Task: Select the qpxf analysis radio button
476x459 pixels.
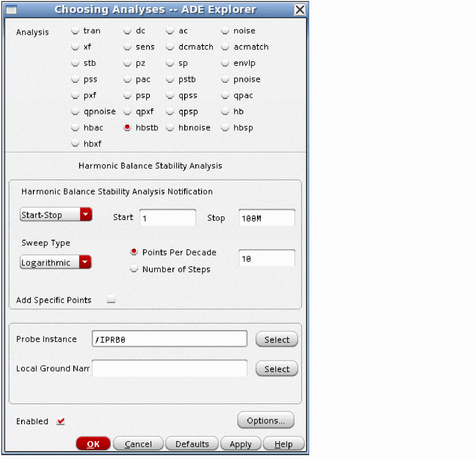Action: pyautogui.click(x=127, y=111)
